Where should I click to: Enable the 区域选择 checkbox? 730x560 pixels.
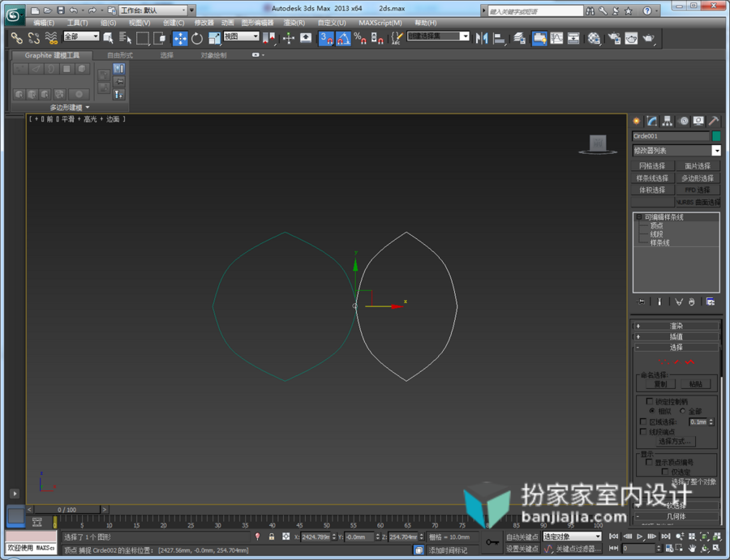[643, 421]
